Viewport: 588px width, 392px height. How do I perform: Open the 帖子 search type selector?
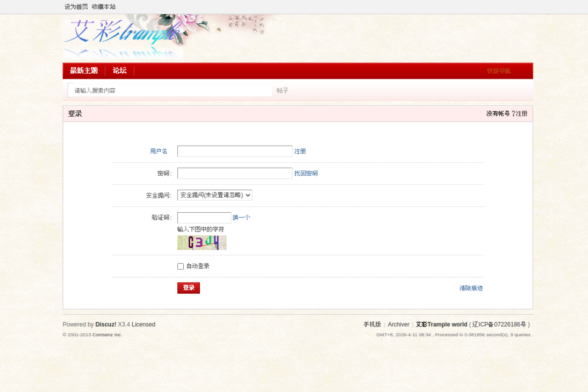[283, 91]
